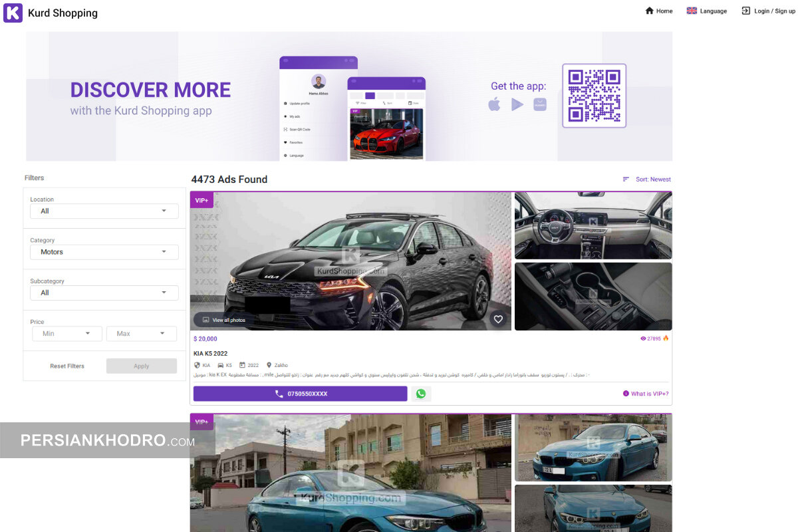This screenshot has height=532, width=798.
Task: Open the Subcategory dropdown
Action: click(x=104, y=293)
